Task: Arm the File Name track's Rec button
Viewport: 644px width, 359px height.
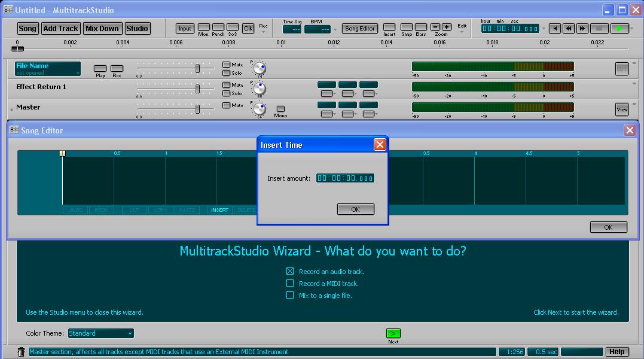Action: [117, 69]
